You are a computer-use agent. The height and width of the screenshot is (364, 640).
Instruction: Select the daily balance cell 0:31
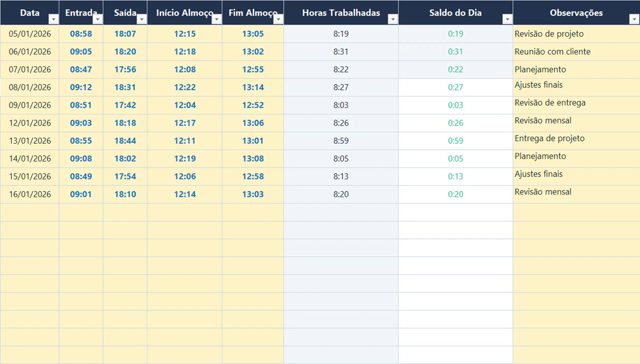pyautogui.click(x=455, y=52)
